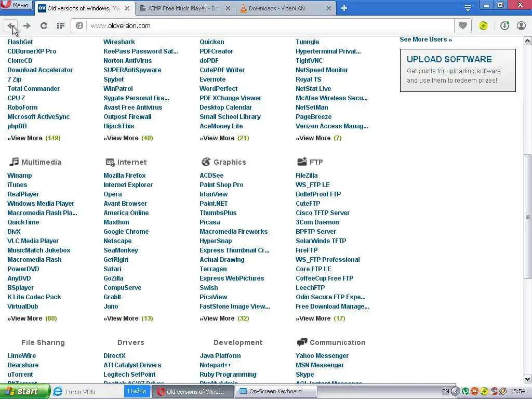Viewport: 532px width, 399px height.
Task: Click the uTorrent tray icon
Action: tap(465, 392)
